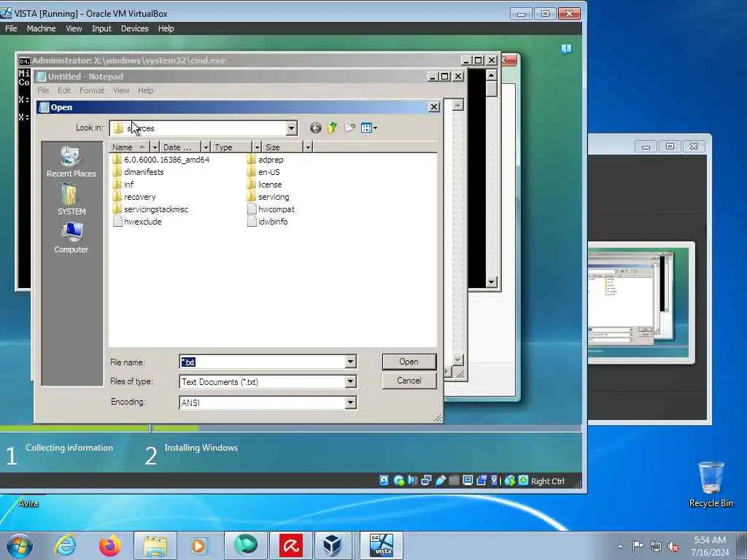747x560 pixels.
Task: Expand the Look in folder dropdown
Action: click(x=292, y=128)
